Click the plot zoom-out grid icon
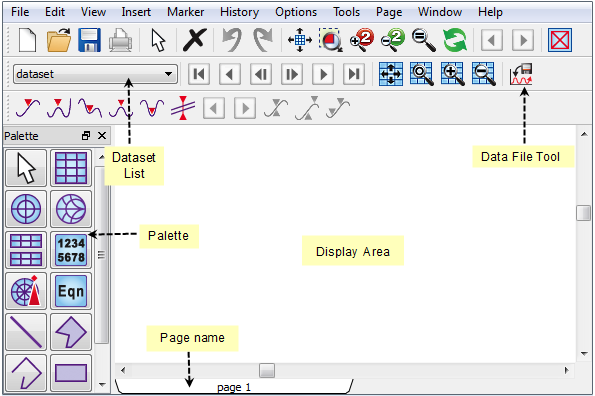The image size is (595, 396). [x=484, y=74]
